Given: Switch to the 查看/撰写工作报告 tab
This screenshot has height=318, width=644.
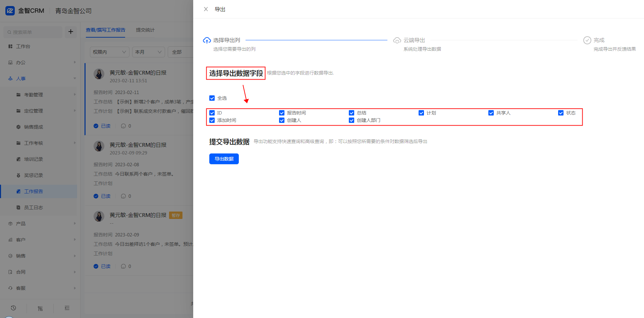Looking at the screenshot, I should 106,30.
